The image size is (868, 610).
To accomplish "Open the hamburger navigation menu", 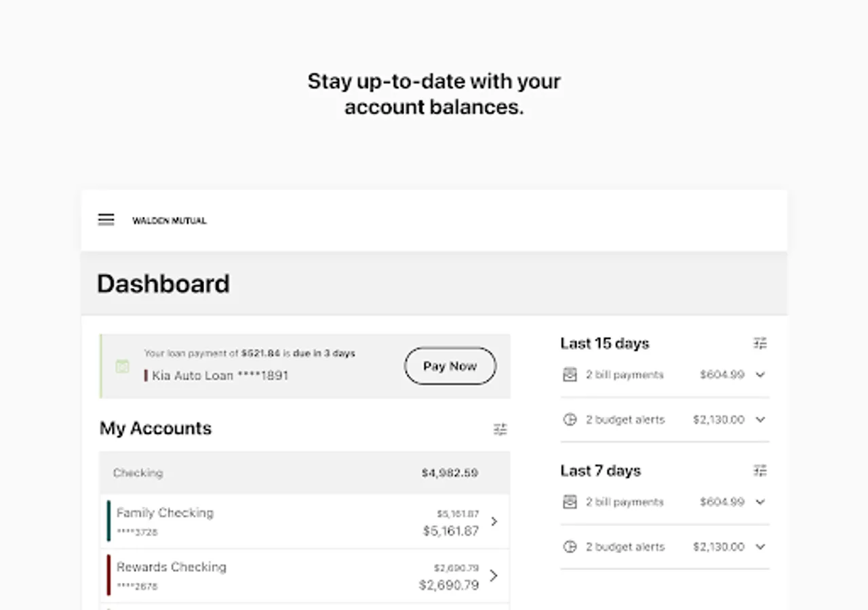I will pos(106,220).
